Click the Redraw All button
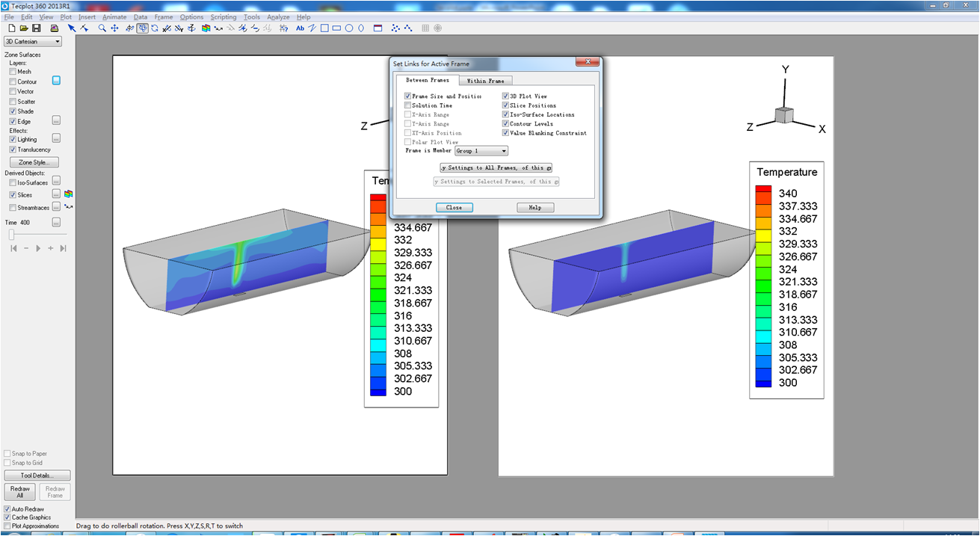Screen dimensions: 980x536 tap(20, 492)
